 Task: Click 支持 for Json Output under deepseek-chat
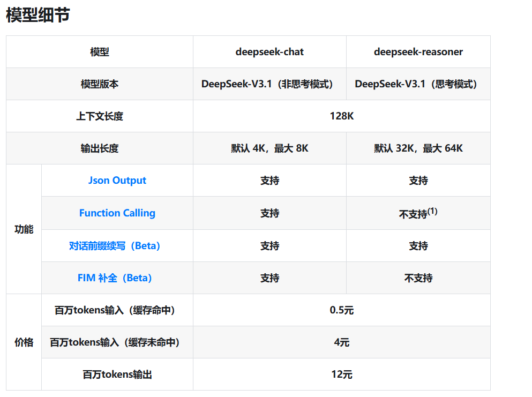pyautogui.click(x=269, y=180)
